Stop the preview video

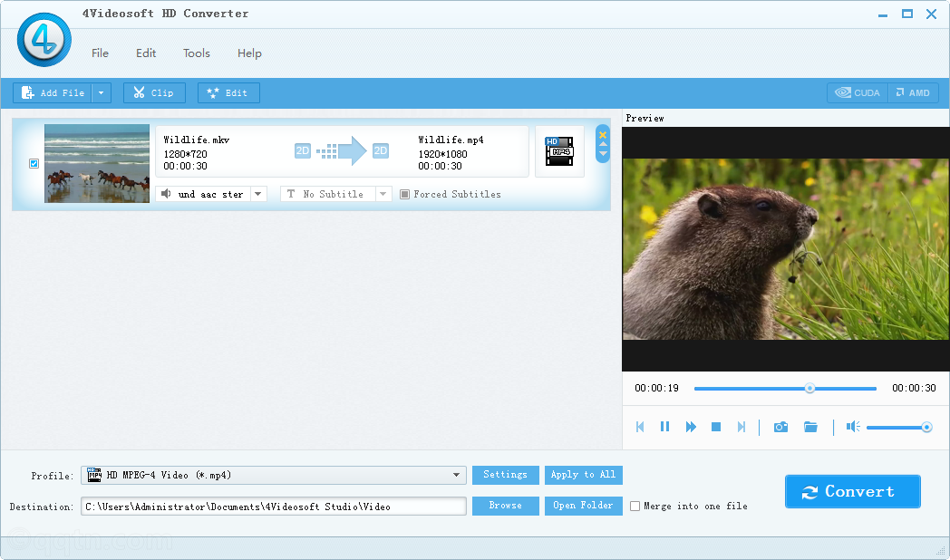pyautogui.click(x=716, y=427)
